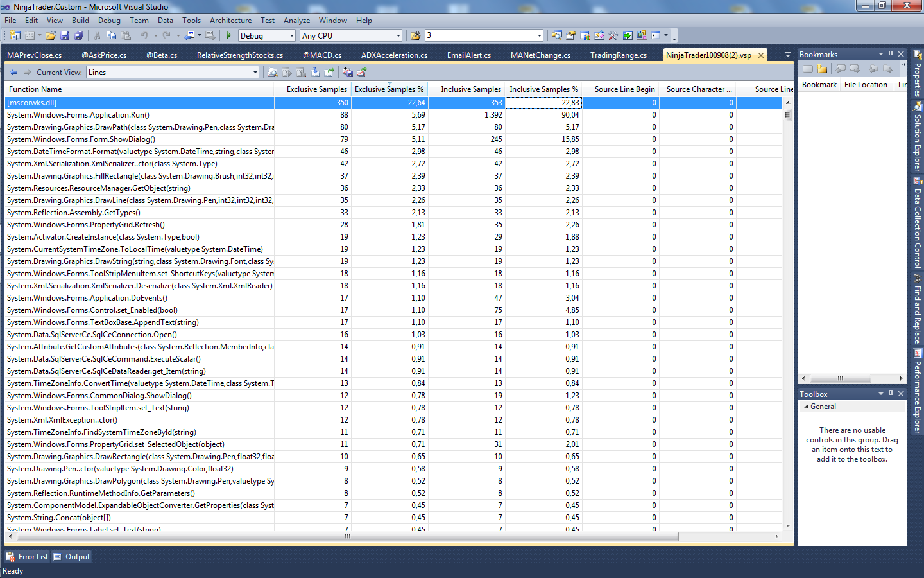
Task: Collapse the General group in Toolbox
Action: point(806,407)
